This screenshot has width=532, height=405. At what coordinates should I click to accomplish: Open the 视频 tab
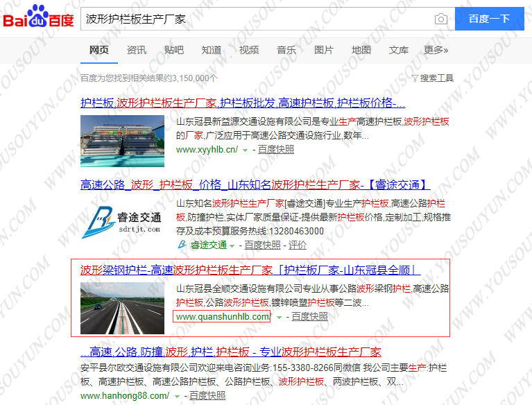click(249, 50)
